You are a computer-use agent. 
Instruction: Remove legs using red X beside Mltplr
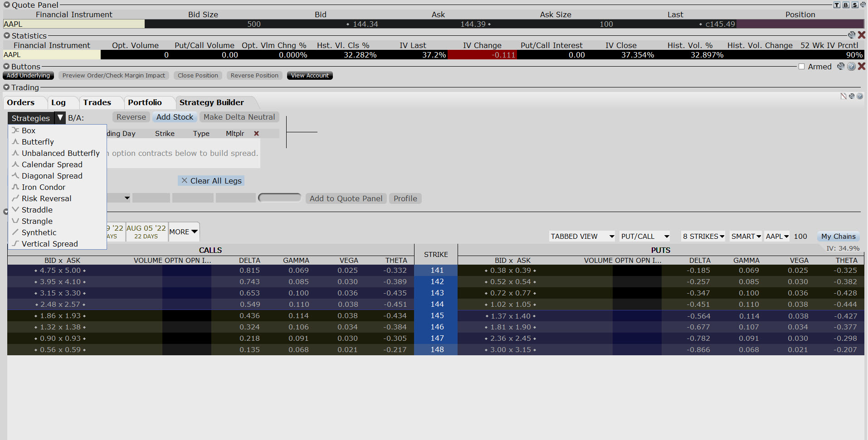(256, 133)
